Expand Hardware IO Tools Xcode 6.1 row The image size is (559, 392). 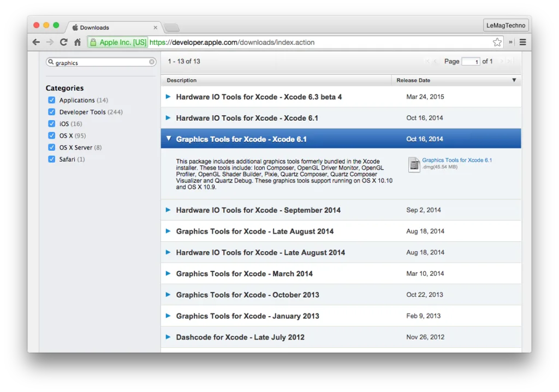[168, 118]
